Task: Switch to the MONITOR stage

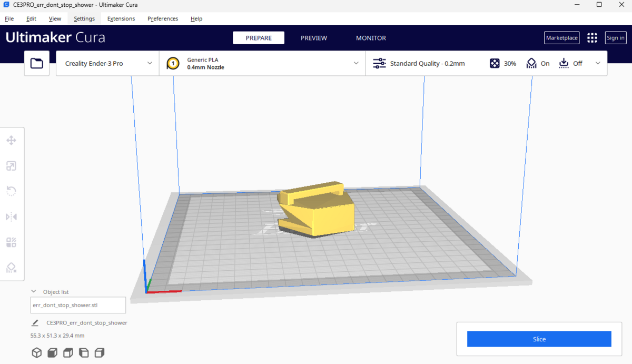Action: 371,38
